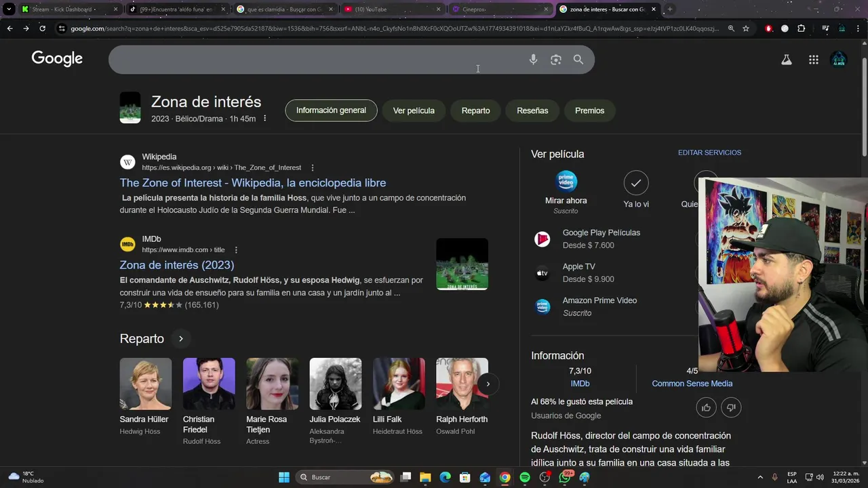This screenshot has width=868, height=488.
Task: Open Marie Rosa Tietjen cast photo
Action: pos(272,384)
